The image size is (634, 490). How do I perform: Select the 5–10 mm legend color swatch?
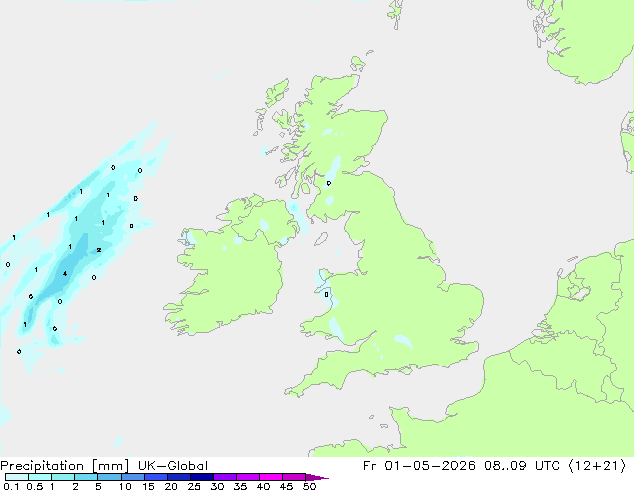click(x=109, y=477)
